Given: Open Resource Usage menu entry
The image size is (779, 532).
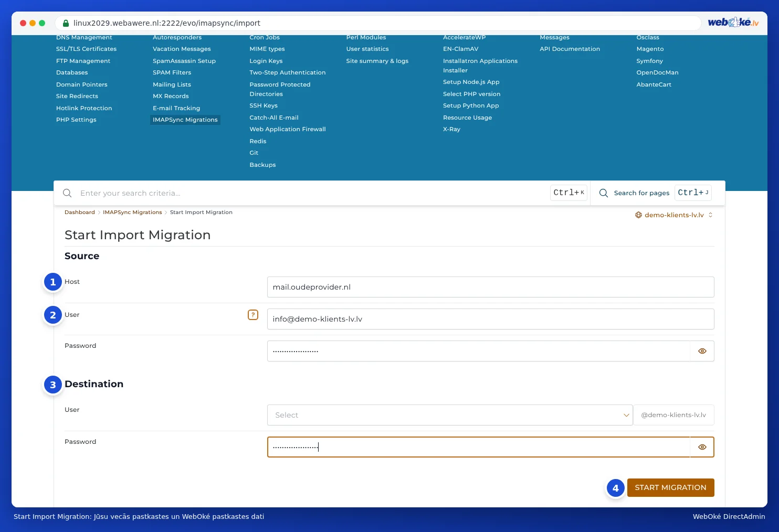Looking at the screenshot, I should coord(467,118).
